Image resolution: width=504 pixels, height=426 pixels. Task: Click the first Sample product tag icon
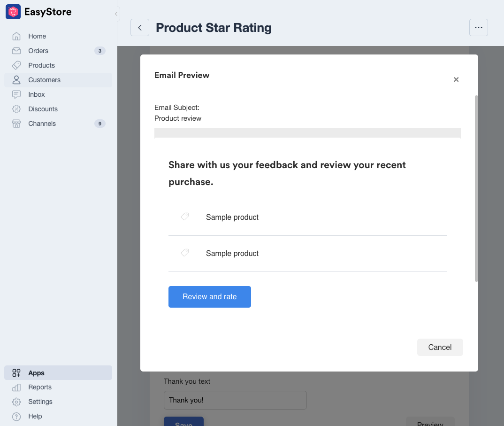click(185, 217)
